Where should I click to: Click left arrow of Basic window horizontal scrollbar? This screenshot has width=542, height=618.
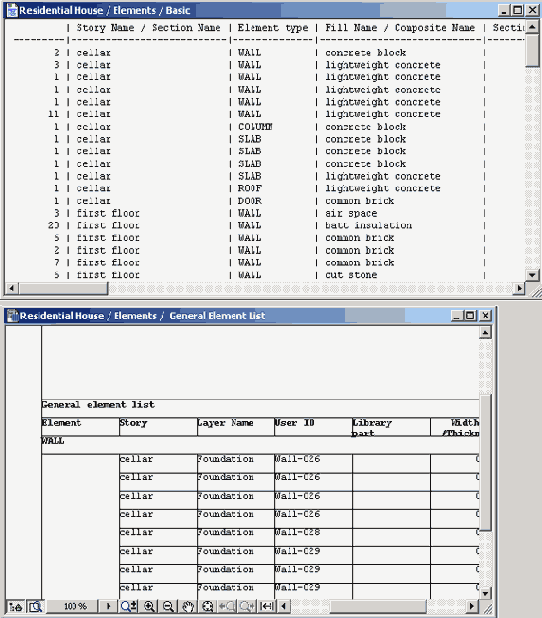coord(11,288)
